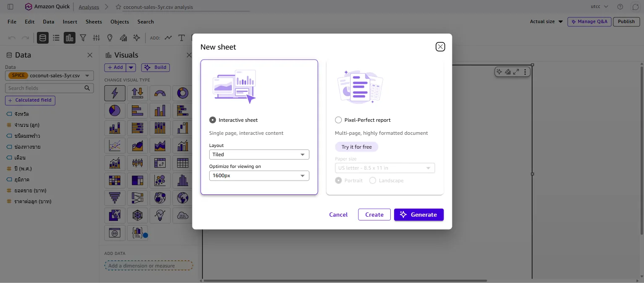Select the AutoGraph lightning visual type
The height and width of the screenshot is (283, 644).
pos(115,93)
